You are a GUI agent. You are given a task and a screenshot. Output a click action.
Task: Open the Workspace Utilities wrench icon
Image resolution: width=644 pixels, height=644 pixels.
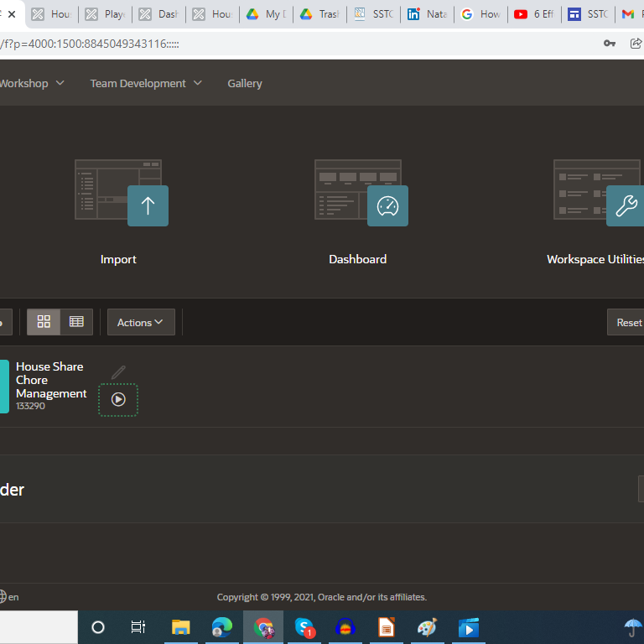click(x=626, y=205)
